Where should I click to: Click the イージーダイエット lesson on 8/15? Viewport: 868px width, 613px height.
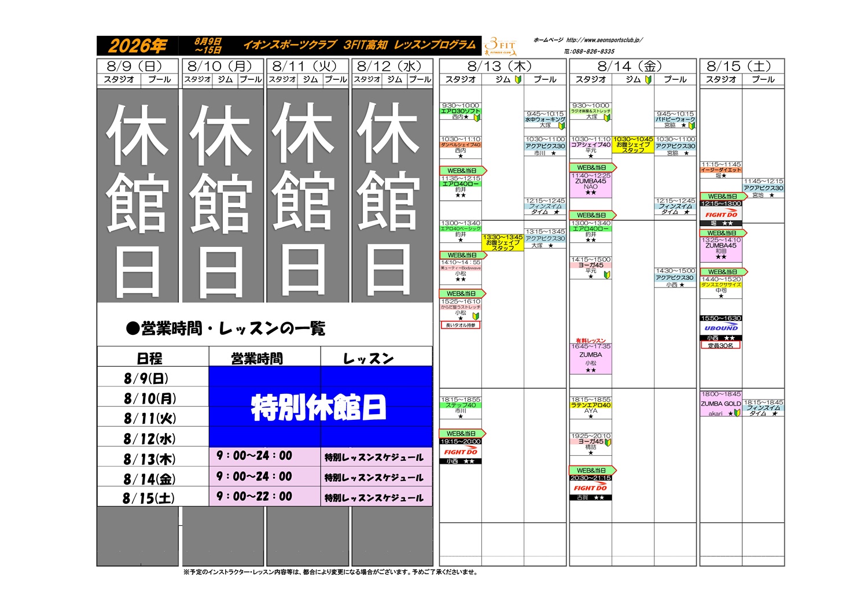tap(721, 170)
